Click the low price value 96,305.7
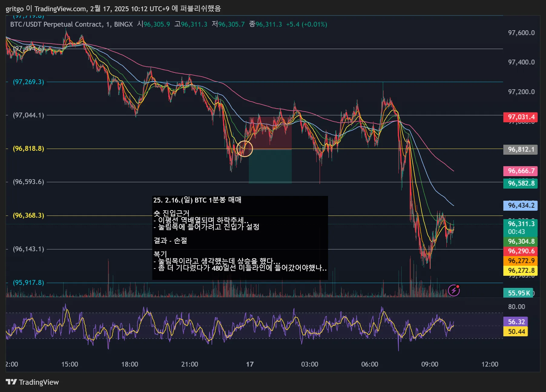 [x=231, y=24]
